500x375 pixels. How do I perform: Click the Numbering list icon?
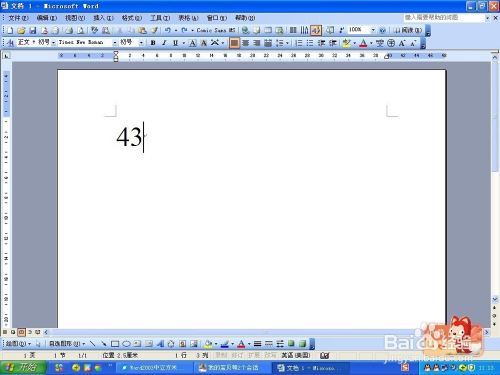[299, 43]
